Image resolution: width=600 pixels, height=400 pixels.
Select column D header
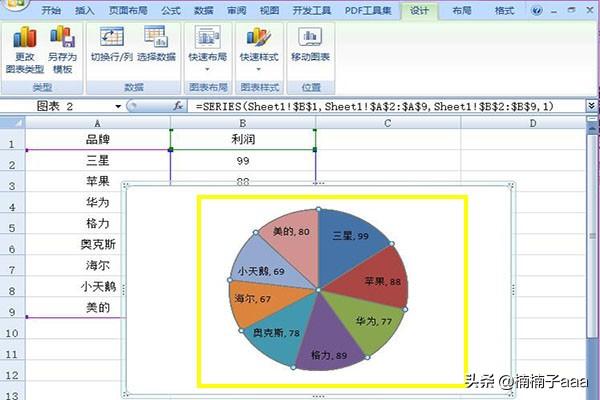(x=523, y=123)
